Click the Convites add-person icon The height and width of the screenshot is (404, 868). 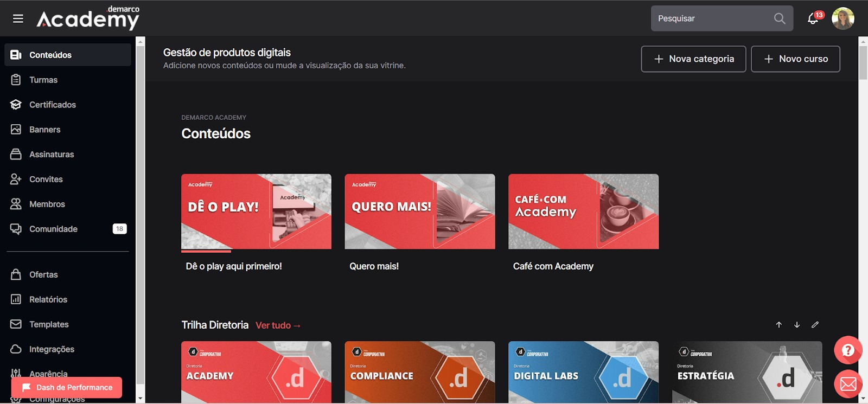pos(16,179)
